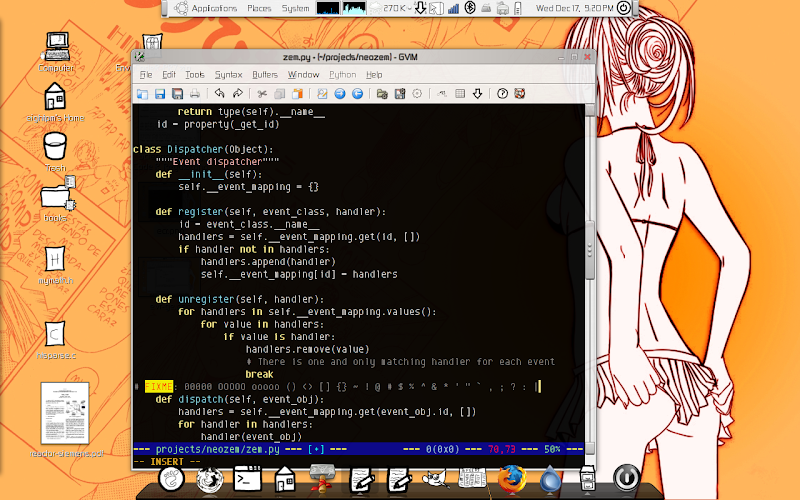
Task: Click the lifebuoy Find Help icon
Action: pos(519,94)
